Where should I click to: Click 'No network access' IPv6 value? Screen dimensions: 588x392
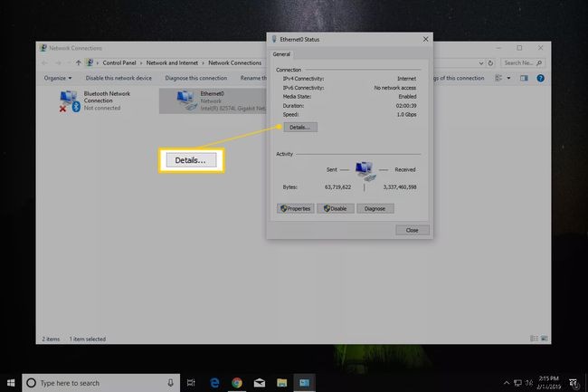tap(395, 88)
